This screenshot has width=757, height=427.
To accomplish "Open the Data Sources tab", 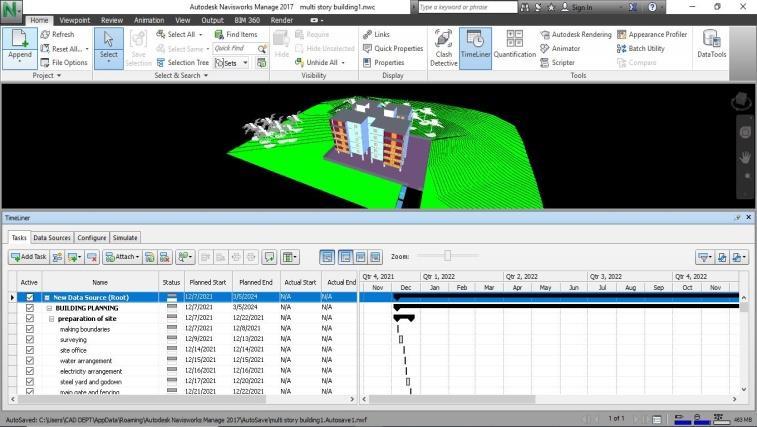I will coord(52,238).
